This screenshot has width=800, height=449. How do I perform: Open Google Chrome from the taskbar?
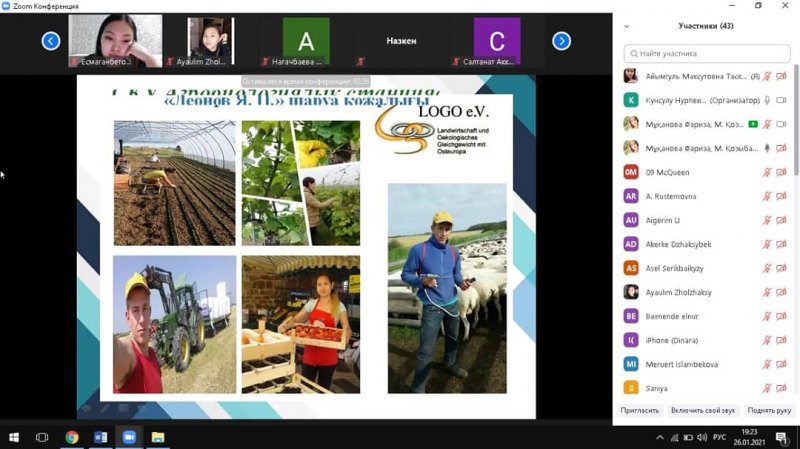(x=72, y=437)
